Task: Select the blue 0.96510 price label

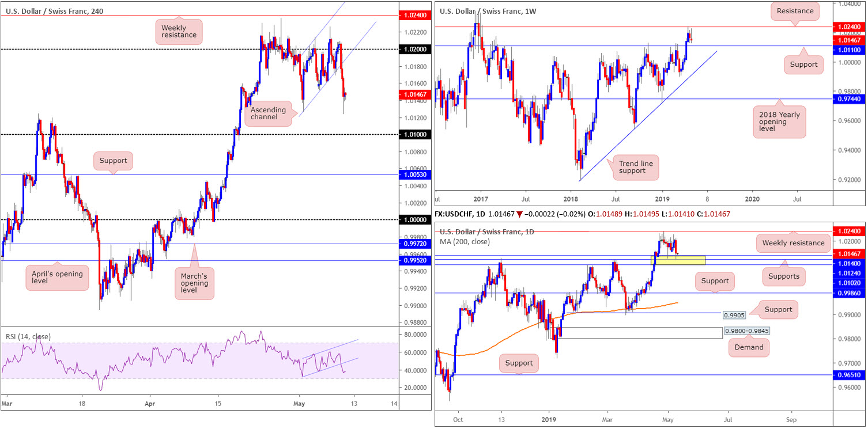Action: click(851, 374)
